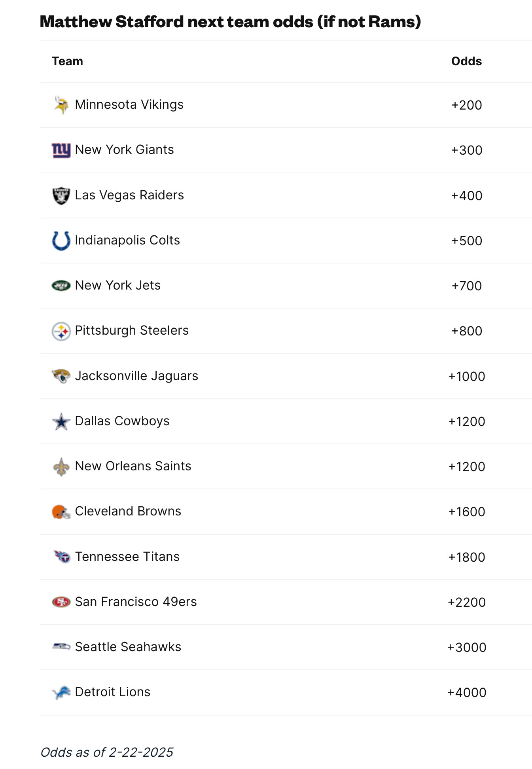Click the Dallas Cowboys star icon
Screen dimensions: 532x769
point(61,422)
